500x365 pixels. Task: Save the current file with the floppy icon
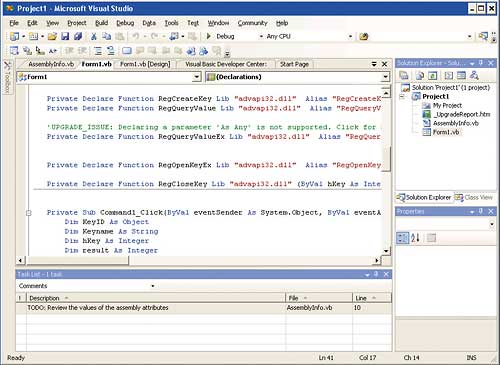tap(65, 36)
